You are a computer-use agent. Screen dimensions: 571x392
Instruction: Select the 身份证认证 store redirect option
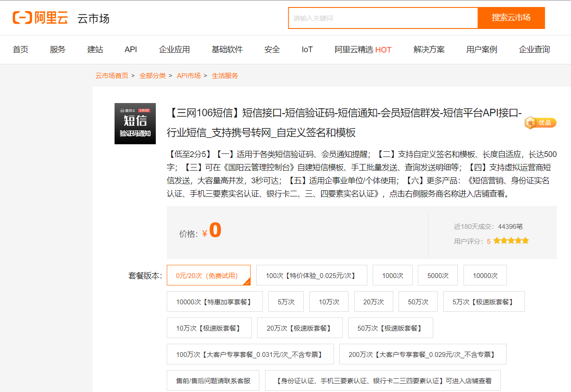[383, 381]
